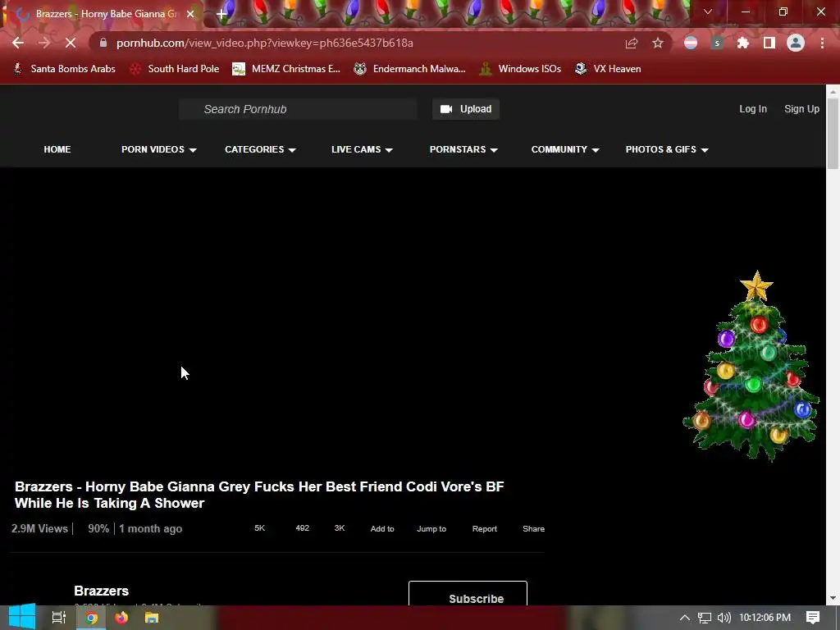
Task: Click the Jump to option
Action: (x=431, y=529)
